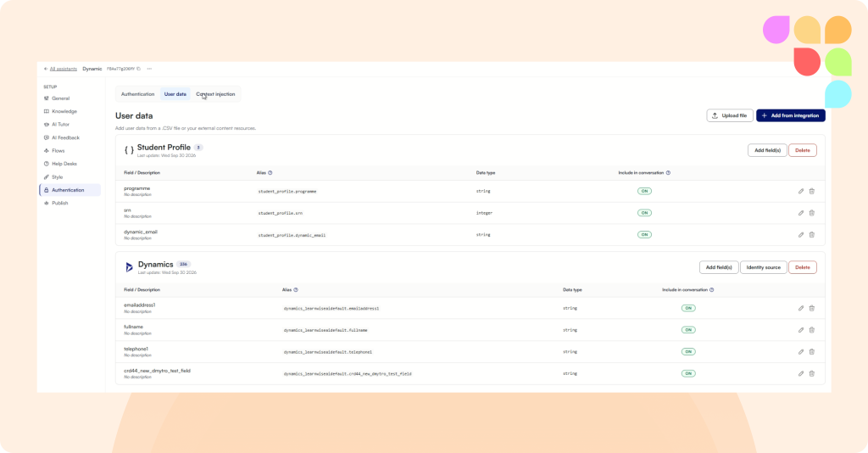This screenshot has height=453, width=868.
Task: Edit the programme field
Action: coord(801,191)
